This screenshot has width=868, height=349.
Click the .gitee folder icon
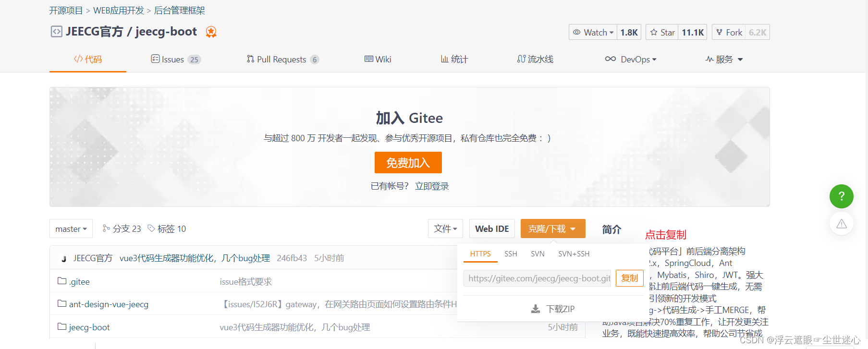62,281
